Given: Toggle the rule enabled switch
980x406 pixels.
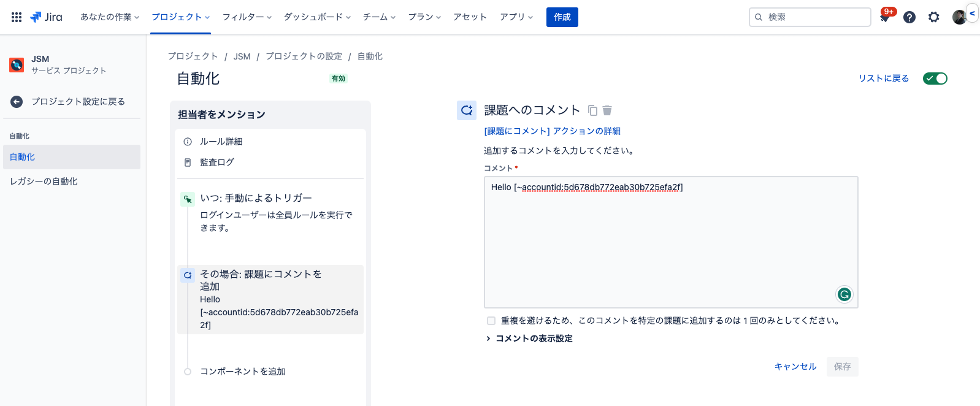Looking at the screenshot, I should pyautogui.click(x=935, y=79).
